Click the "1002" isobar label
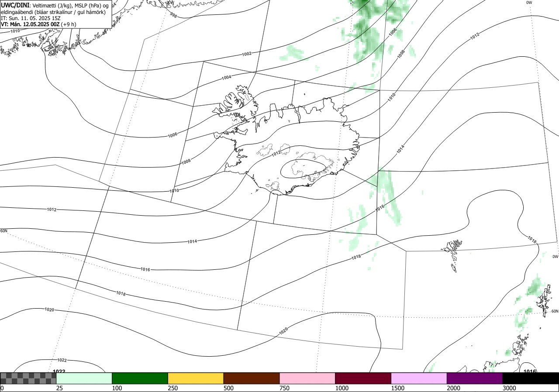The height and width of the screenshot is (392, 559). [x=247, y=54]
